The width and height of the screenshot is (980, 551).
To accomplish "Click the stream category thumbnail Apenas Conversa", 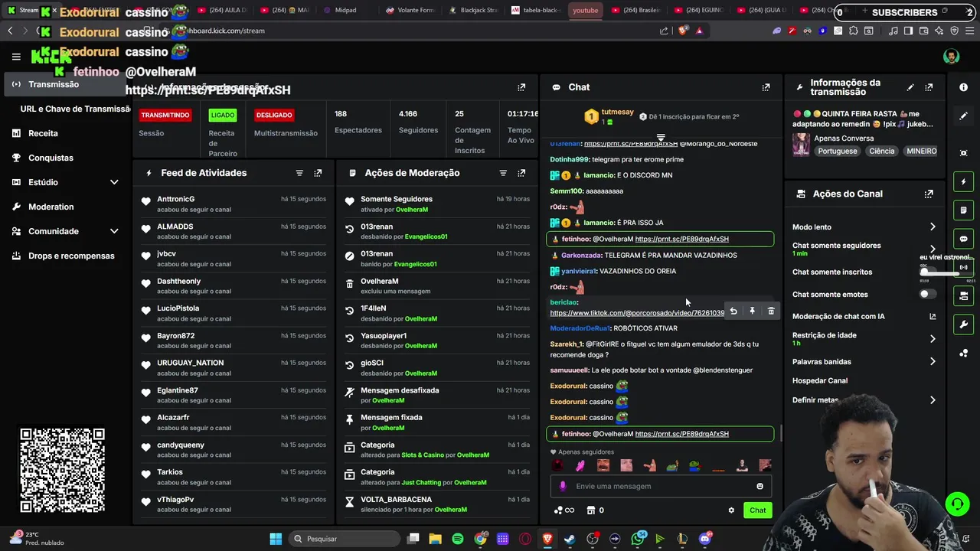I will 801,145.
